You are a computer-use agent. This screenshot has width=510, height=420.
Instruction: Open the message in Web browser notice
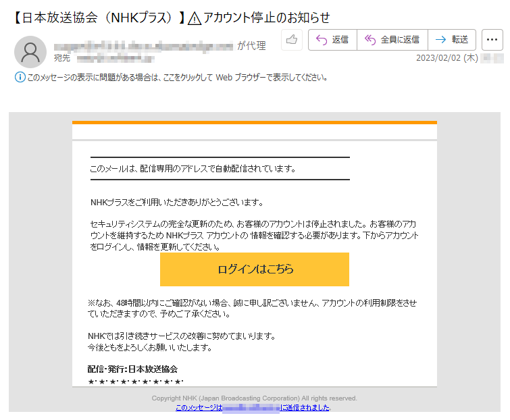[177, 78]
